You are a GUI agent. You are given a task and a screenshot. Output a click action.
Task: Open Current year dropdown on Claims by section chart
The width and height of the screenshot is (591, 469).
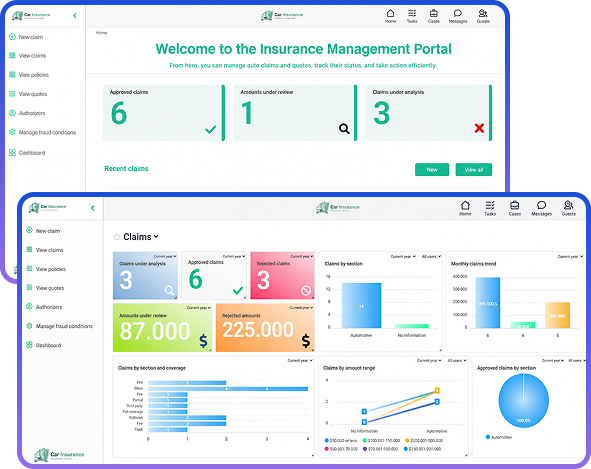[403, 257]
